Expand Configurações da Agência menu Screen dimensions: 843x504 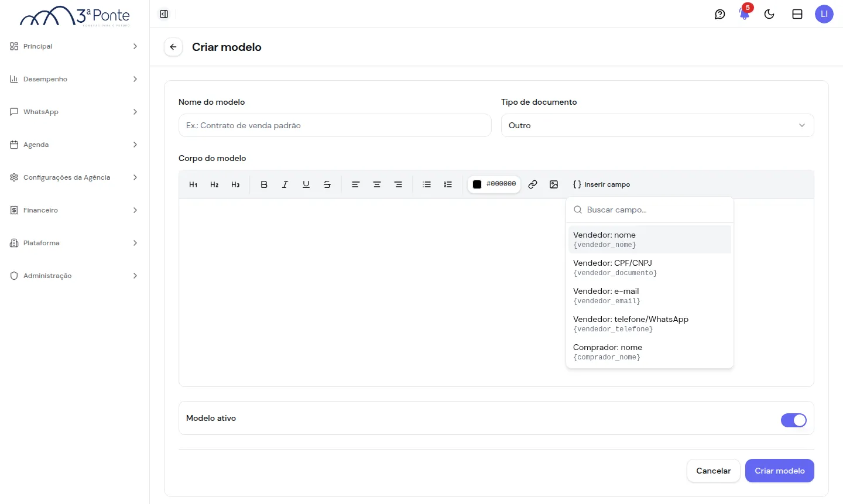[74, 177]
